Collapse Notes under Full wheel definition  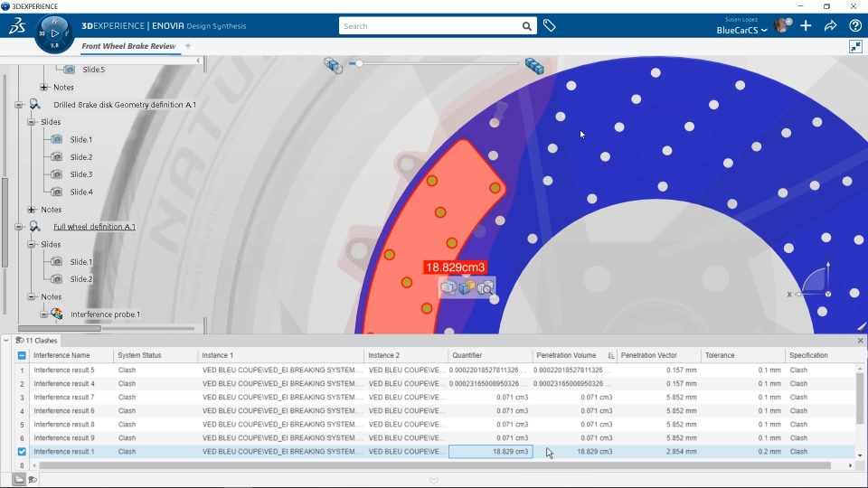(x=31, y=297)
